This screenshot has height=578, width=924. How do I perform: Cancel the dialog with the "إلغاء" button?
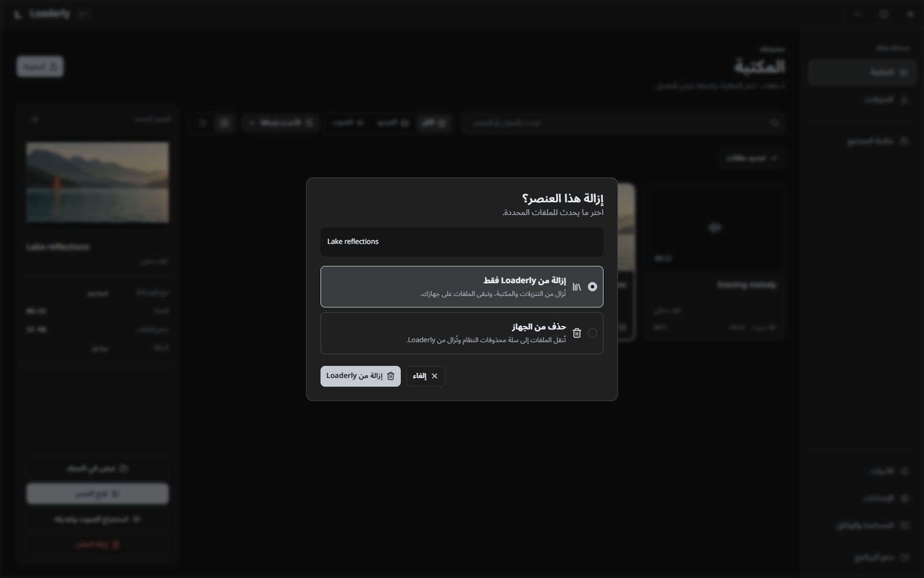(x=426, y=376)
